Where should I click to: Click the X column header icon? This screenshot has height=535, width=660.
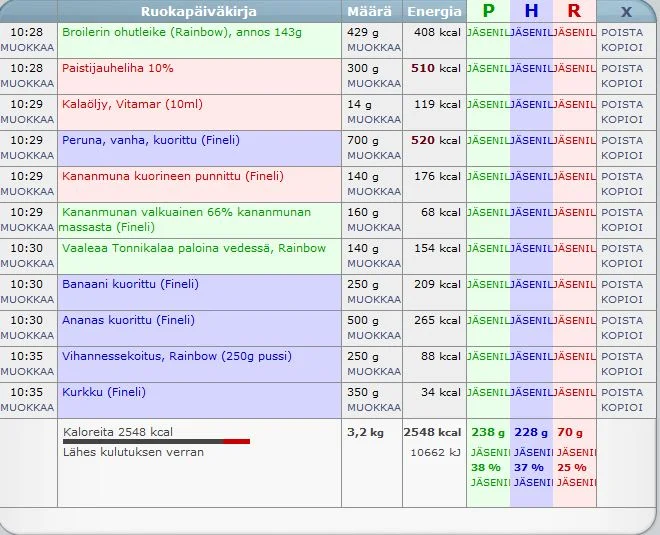626,11
